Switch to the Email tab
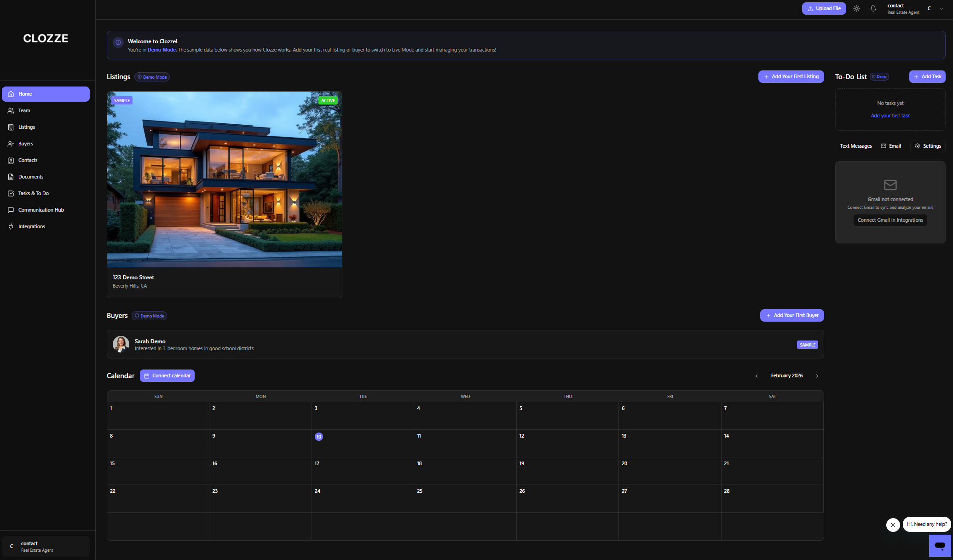 point(891,146)
